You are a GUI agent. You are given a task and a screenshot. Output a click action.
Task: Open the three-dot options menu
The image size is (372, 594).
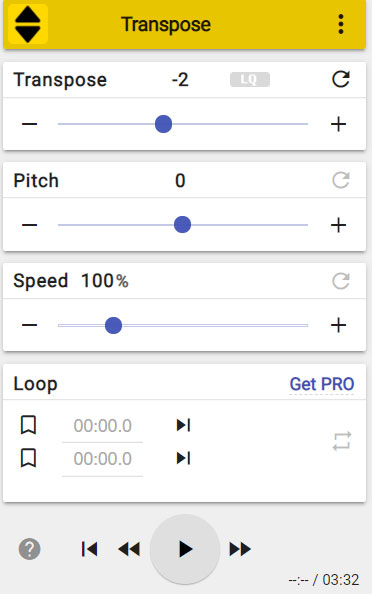[341, 24]
